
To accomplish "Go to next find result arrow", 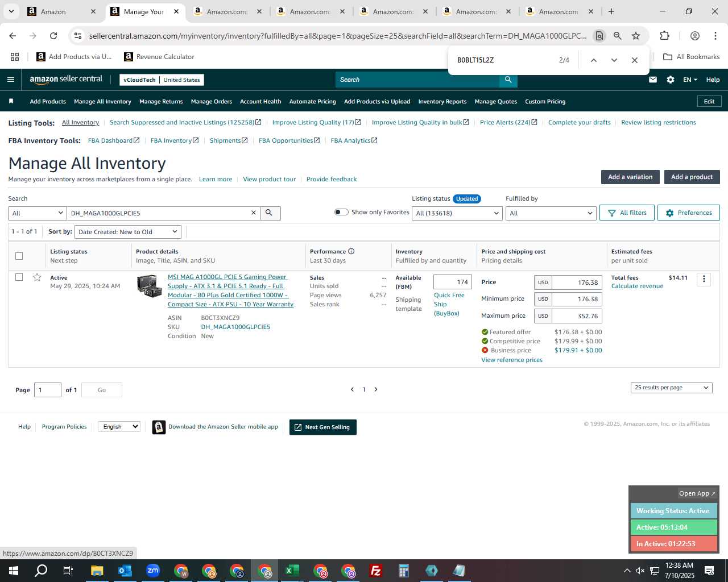I will point(614,60).
